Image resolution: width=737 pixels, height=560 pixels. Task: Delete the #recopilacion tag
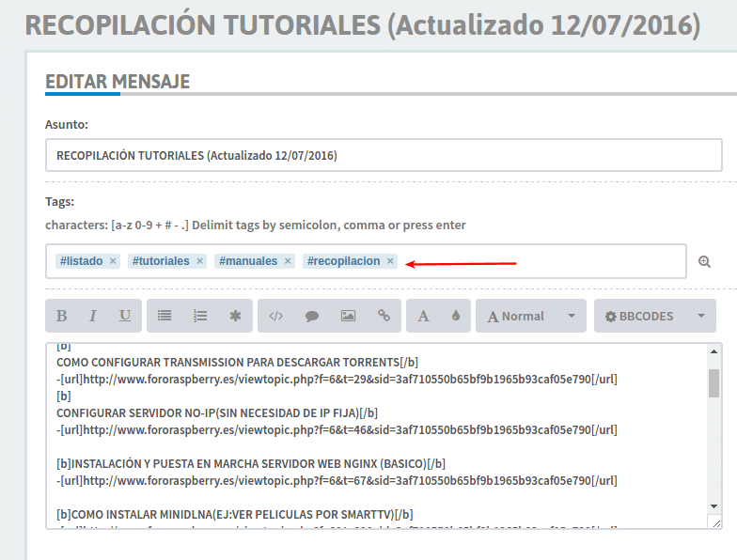click(x=390, y=261)
